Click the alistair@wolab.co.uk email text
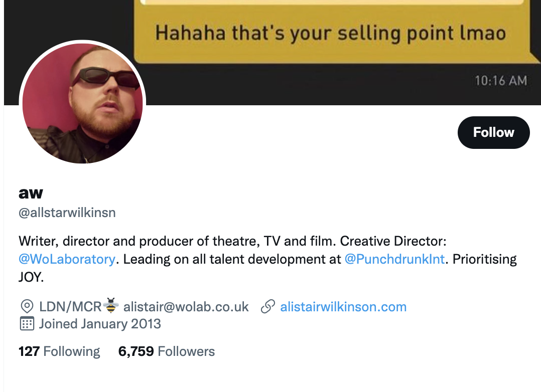The height and width of the screenshot is (392, 541). [x=186, y=307]
